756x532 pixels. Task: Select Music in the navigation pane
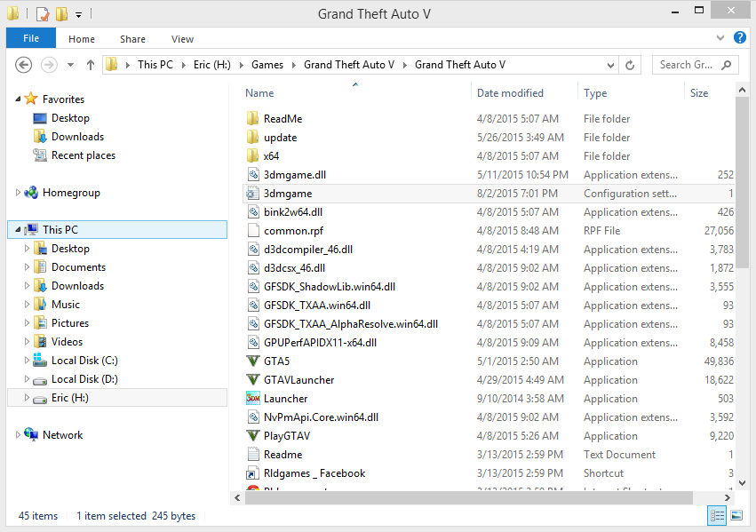coord(66,305)
